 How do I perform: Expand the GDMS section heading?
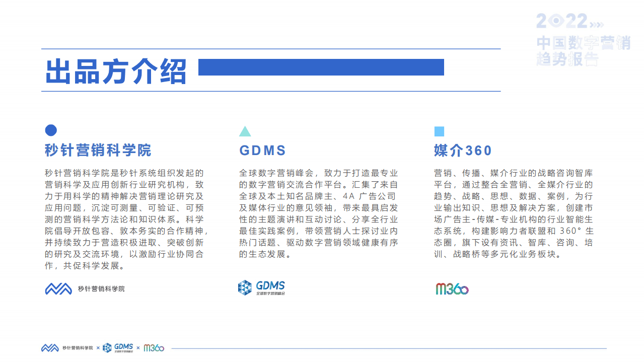261,151
